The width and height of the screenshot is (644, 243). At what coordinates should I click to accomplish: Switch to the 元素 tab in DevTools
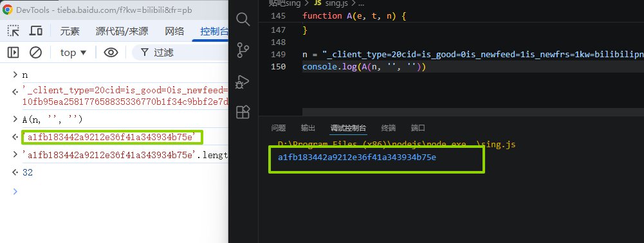tap(70, 32)
